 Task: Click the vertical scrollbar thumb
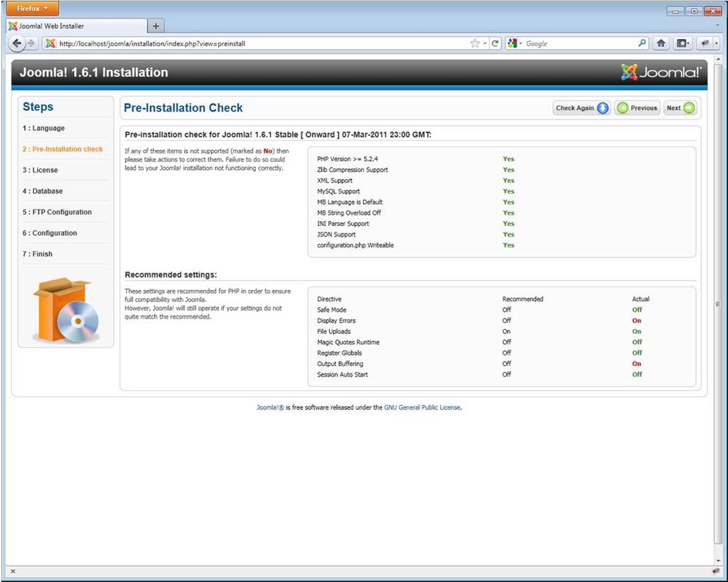[718, 304]
